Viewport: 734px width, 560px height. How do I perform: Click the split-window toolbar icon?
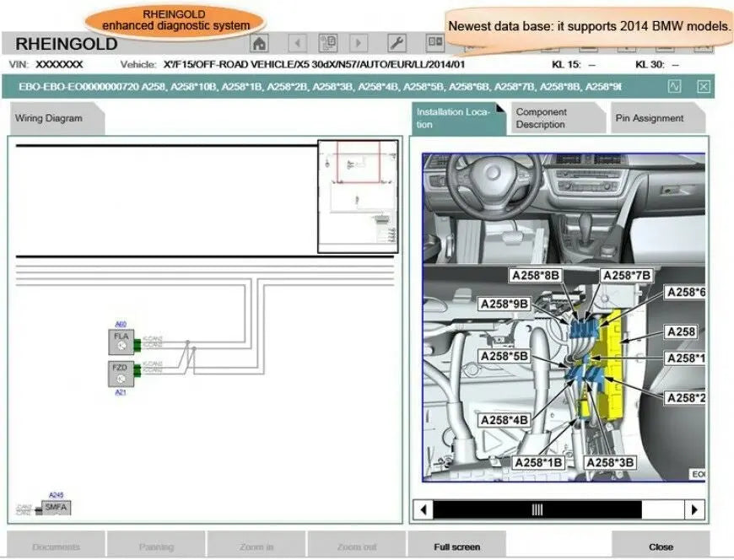click(x=435, y=43)
